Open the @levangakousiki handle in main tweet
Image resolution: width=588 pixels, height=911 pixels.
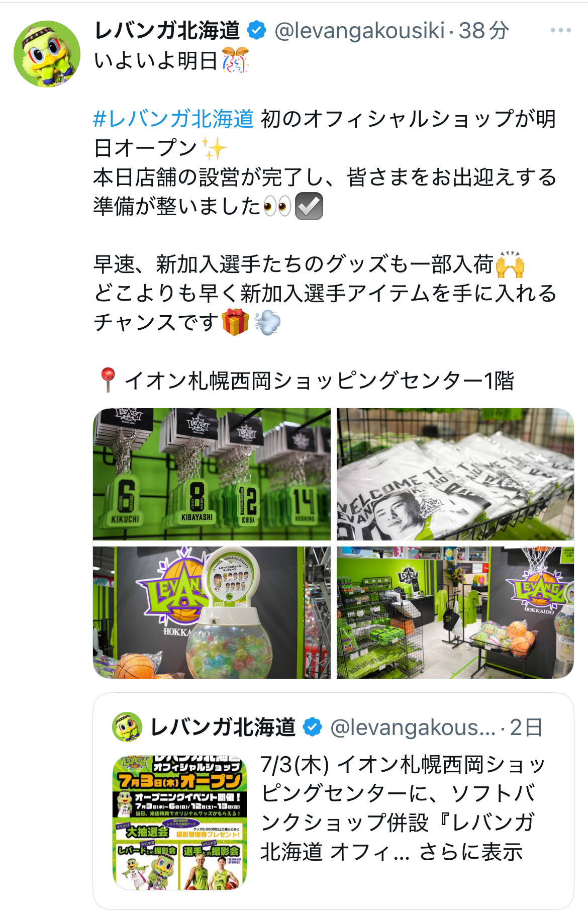pyautogui.click(x=359, y=31)
